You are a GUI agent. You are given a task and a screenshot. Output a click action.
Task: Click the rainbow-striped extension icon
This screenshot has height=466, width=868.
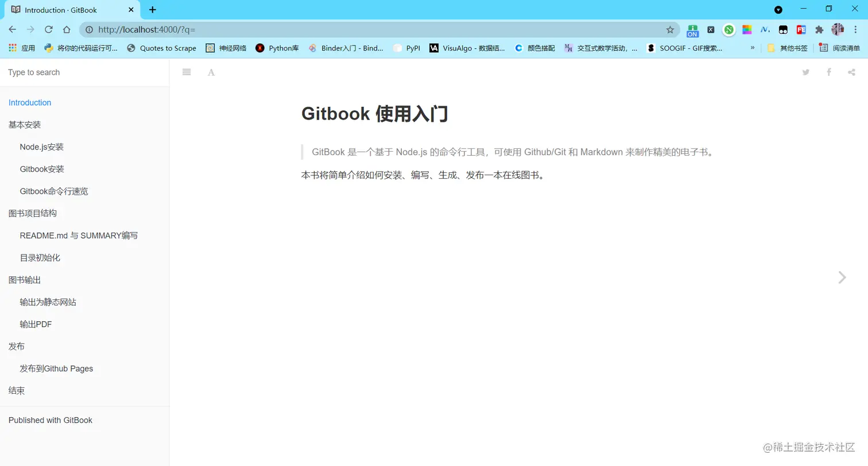tap(747, 29)
